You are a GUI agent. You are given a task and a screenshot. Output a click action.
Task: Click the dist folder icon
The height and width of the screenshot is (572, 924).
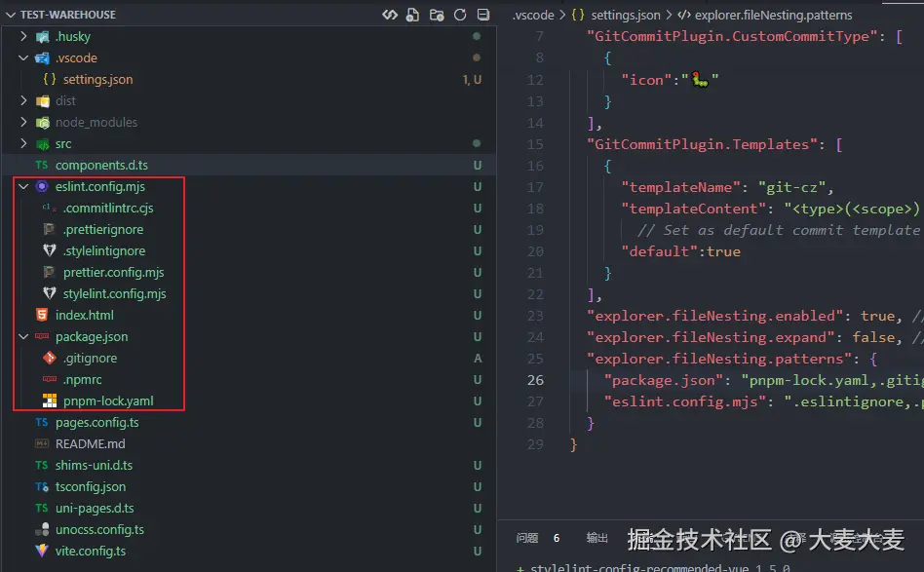[x=43, y=101]
